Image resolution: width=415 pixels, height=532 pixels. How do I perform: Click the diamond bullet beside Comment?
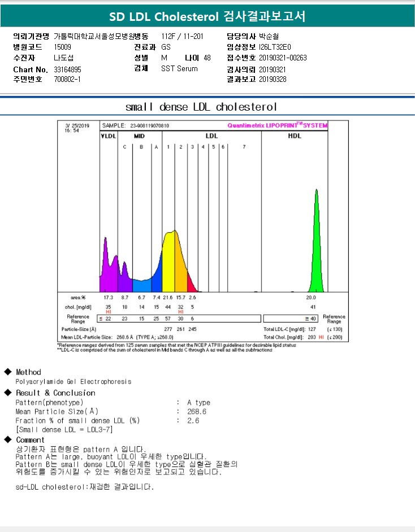point(8,439)
